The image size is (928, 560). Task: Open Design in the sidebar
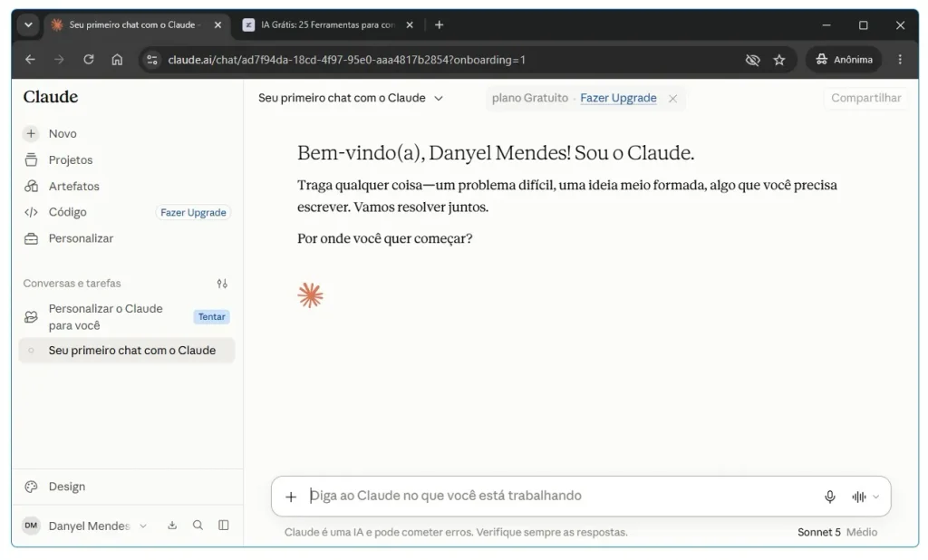click(67, 487)
